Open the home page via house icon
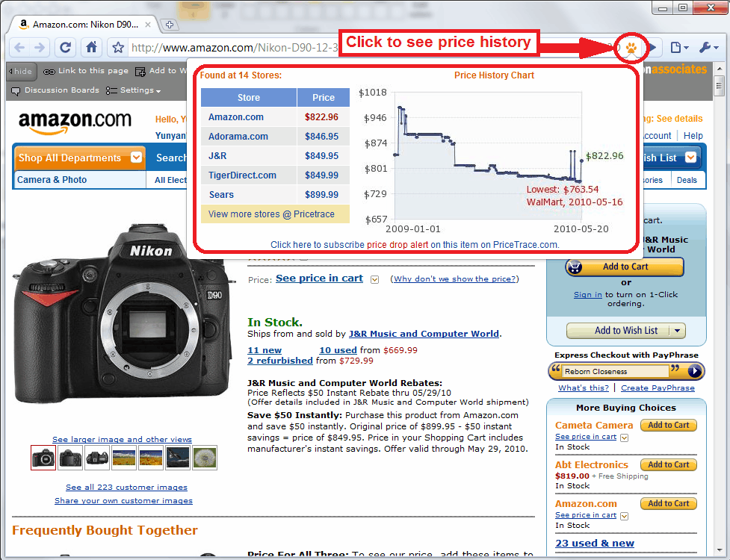This screenshot has width=730, height=560. point(92,47)
